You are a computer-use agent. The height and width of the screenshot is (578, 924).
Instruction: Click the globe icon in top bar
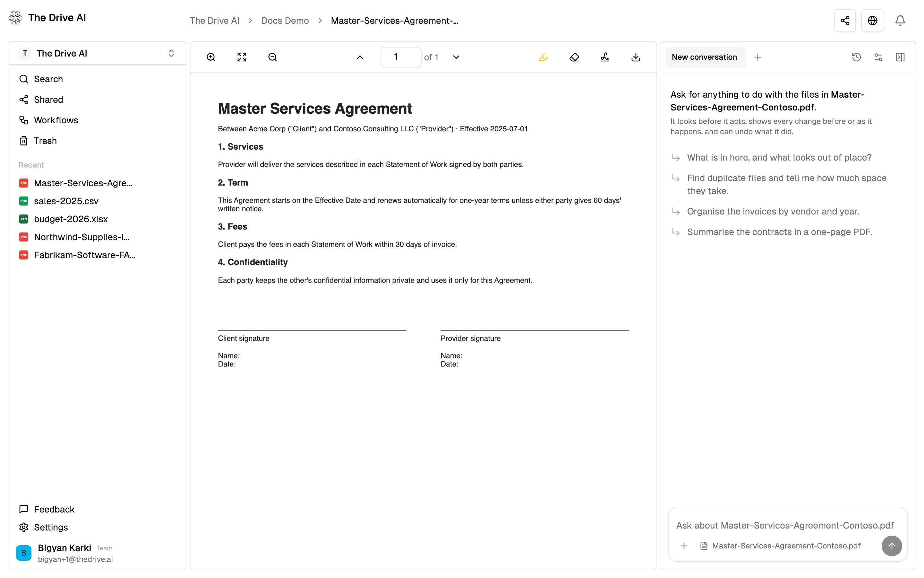click(872, 21)
